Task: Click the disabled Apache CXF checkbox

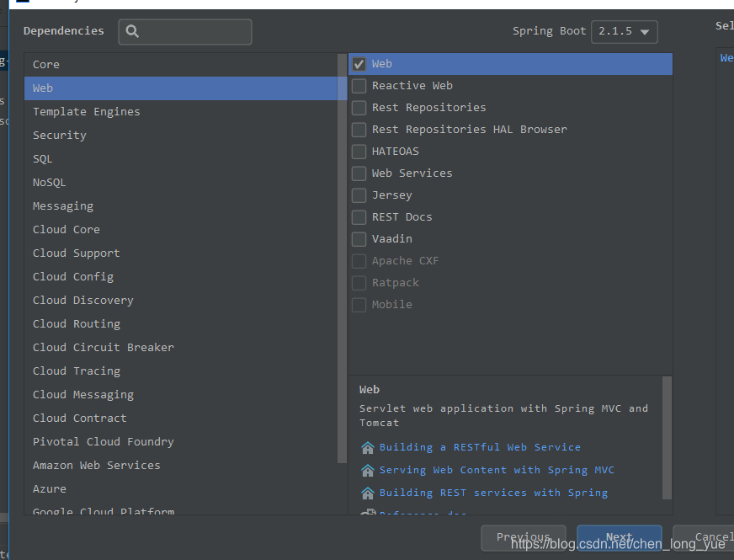Action: pos(359,261)
